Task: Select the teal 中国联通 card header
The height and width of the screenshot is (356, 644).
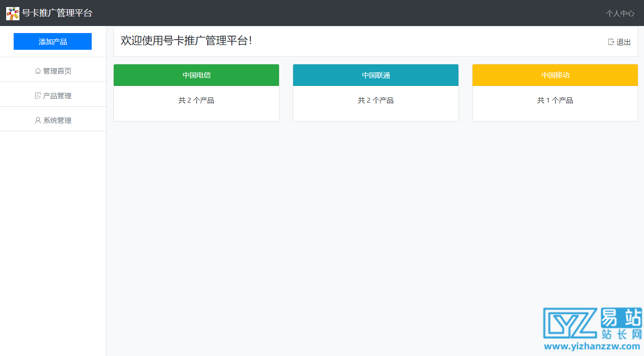Action: [x=376, y=75]
